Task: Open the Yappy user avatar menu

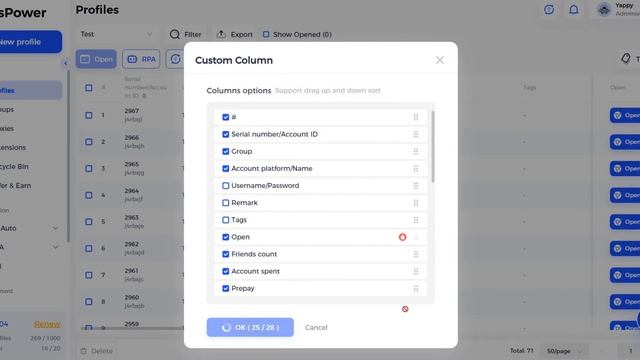Action: pos(604,9)
